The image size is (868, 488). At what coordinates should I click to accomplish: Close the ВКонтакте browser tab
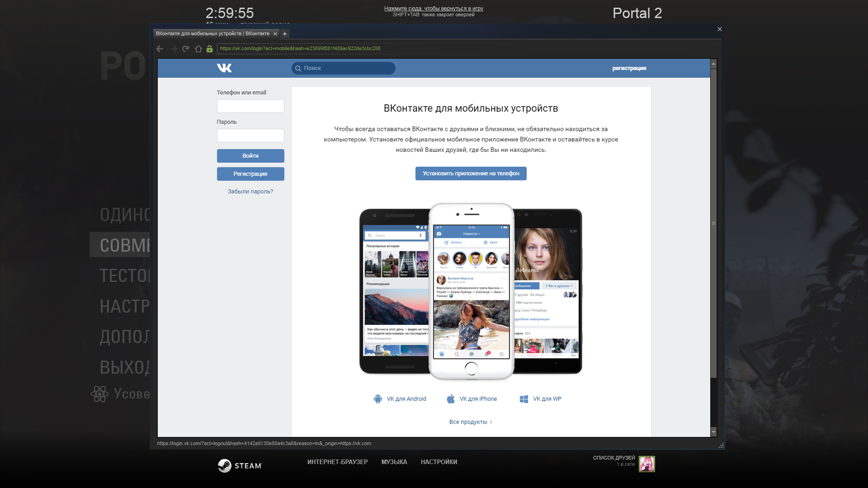(x=275, y=34)
